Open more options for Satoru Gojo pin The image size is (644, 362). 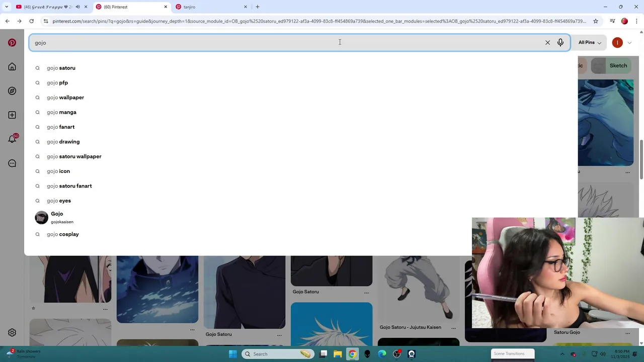(627, 333)
